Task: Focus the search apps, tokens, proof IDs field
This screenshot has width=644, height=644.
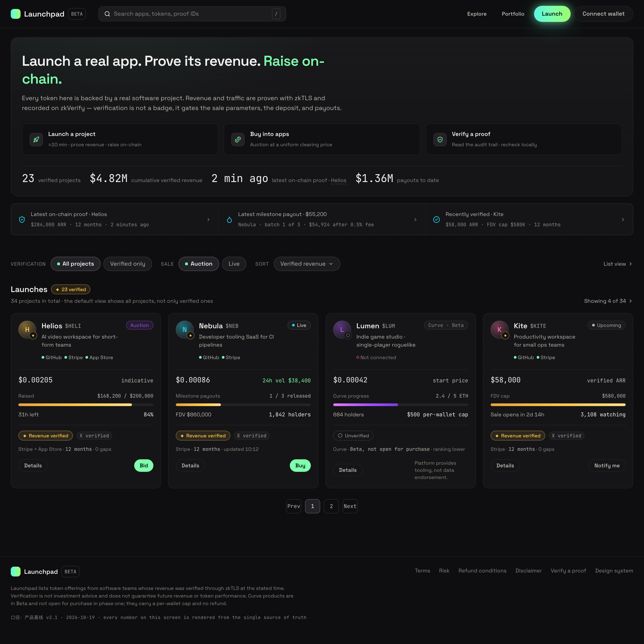Action: coord(192,14)
